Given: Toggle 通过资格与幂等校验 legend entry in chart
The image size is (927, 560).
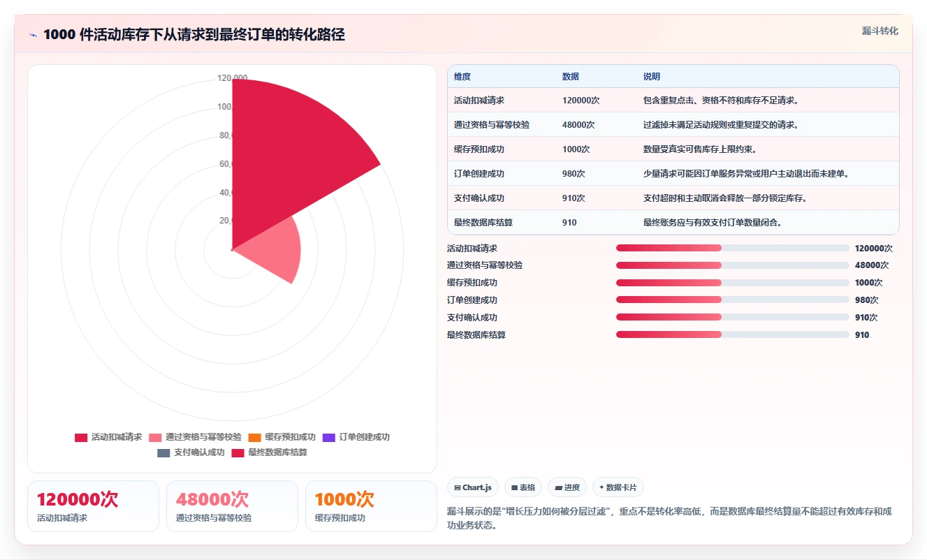Looking at the screenshot, I should 196,437.
